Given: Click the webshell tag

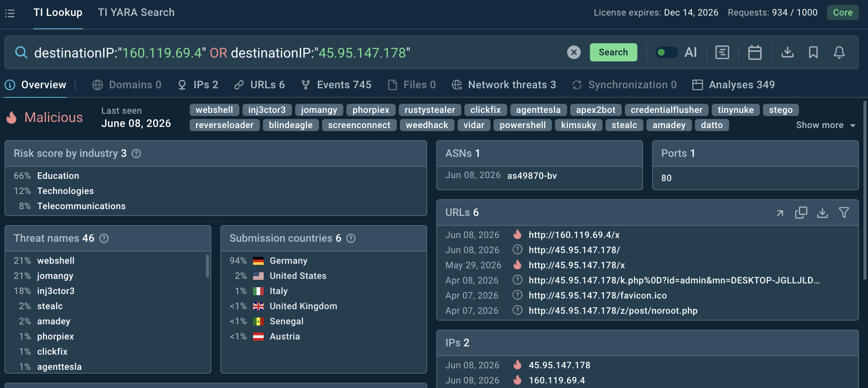Looking at the screenshot, I should click(x=214, y=110).
